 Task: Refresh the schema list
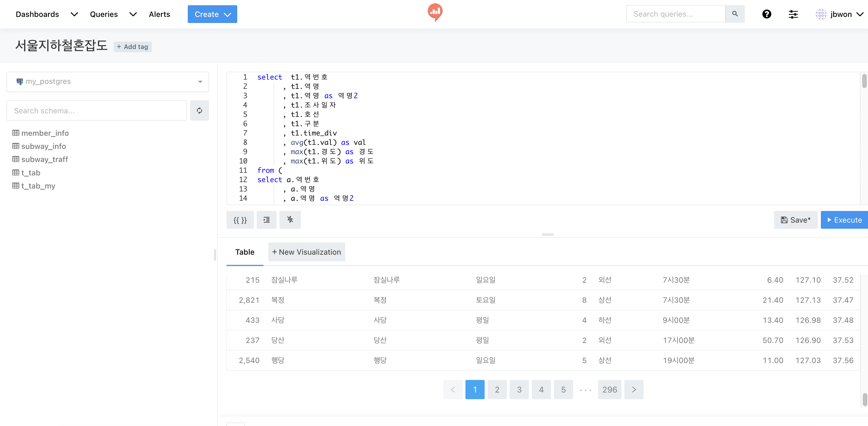click(199, 111)
